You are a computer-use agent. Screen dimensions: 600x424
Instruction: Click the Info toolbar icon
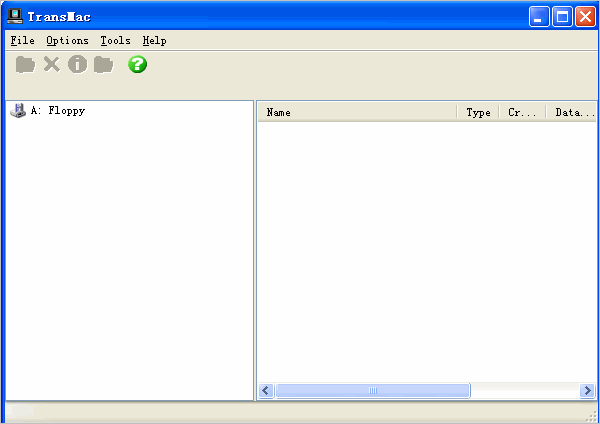pyautogui.click(x=77, y=64)
